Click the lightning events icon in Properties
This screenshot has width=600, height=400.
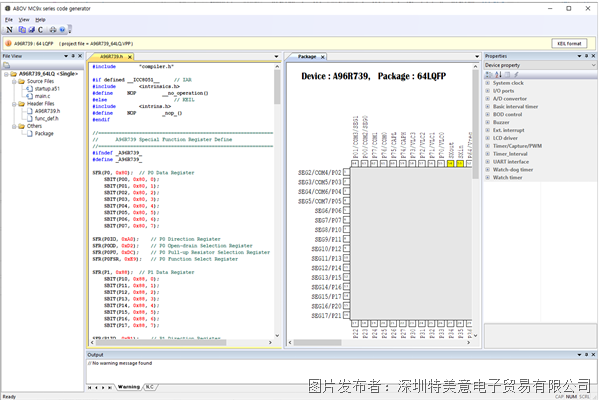516,74
